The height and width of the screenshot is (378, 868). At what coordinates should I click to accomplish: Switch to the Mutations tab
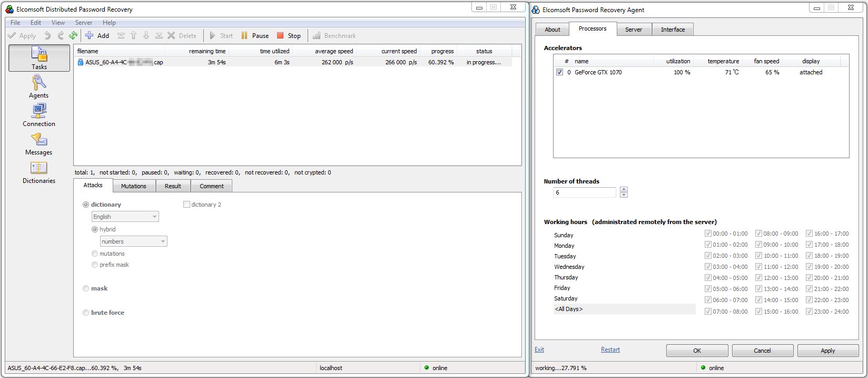click(x=133, y=186)
